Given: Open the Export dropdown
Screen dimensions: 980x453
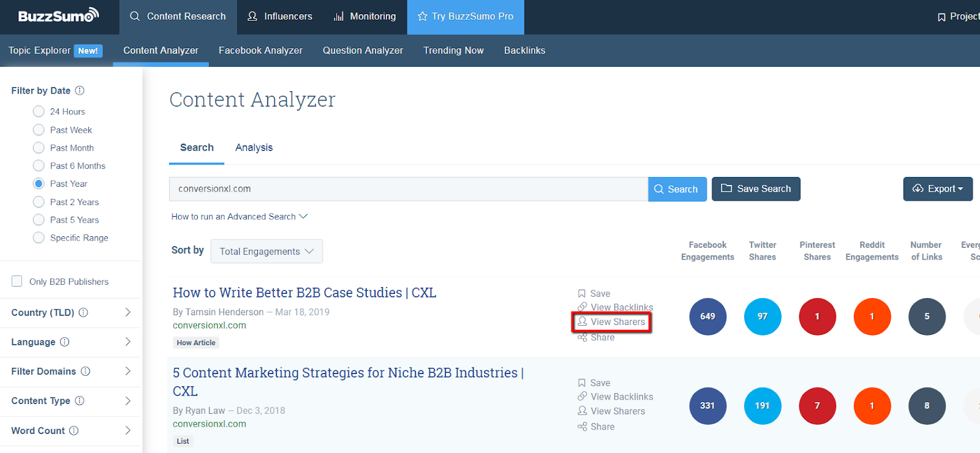Looking at the screenshot, I should pos(938,189).
